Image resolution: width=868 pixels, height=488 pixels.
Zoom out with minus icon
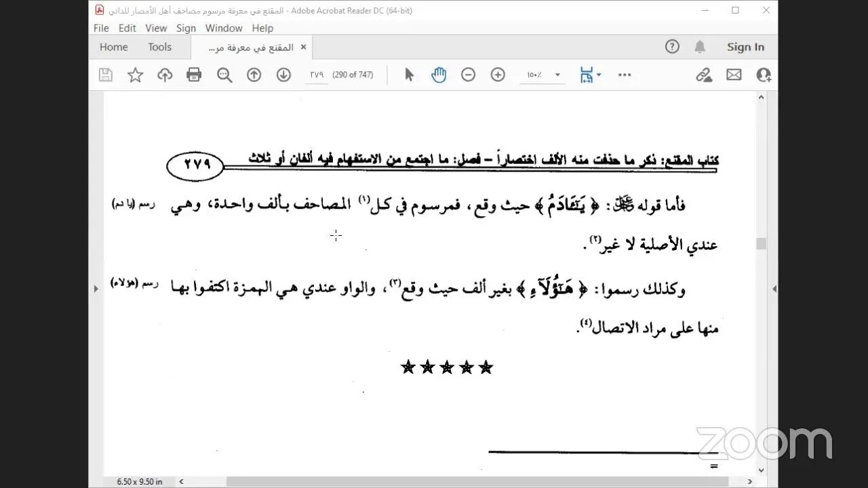468,75
